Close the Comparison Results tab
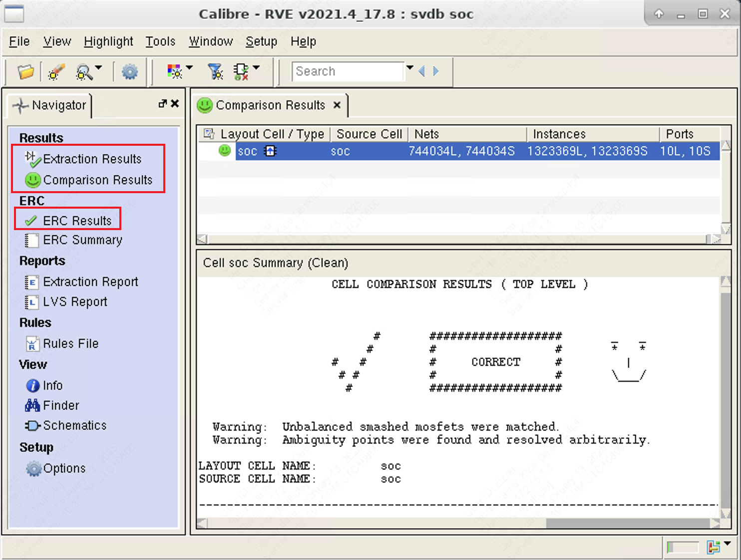 (337, 105)
